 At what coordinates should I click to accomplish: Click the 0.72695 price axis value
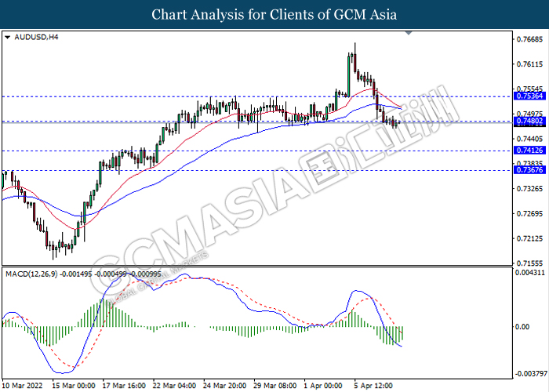529,213
